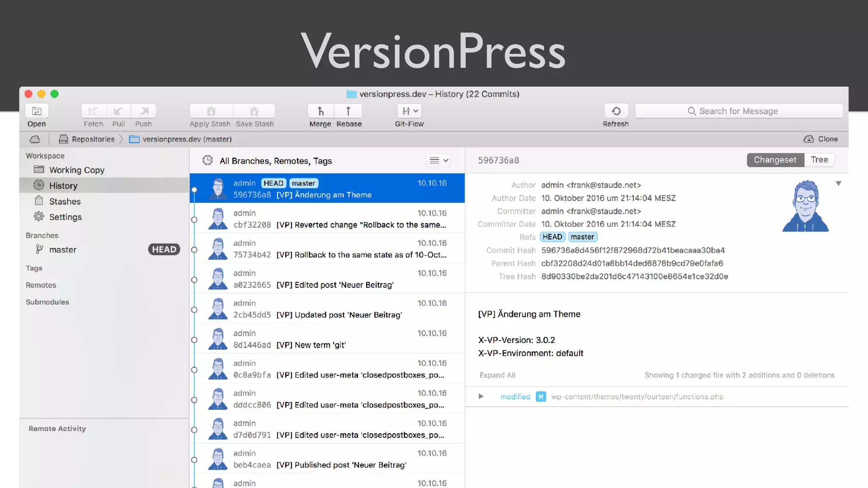Click the Pull toolbar icon
This screenshot has height=488, width=868.
[x=119, y=111]
